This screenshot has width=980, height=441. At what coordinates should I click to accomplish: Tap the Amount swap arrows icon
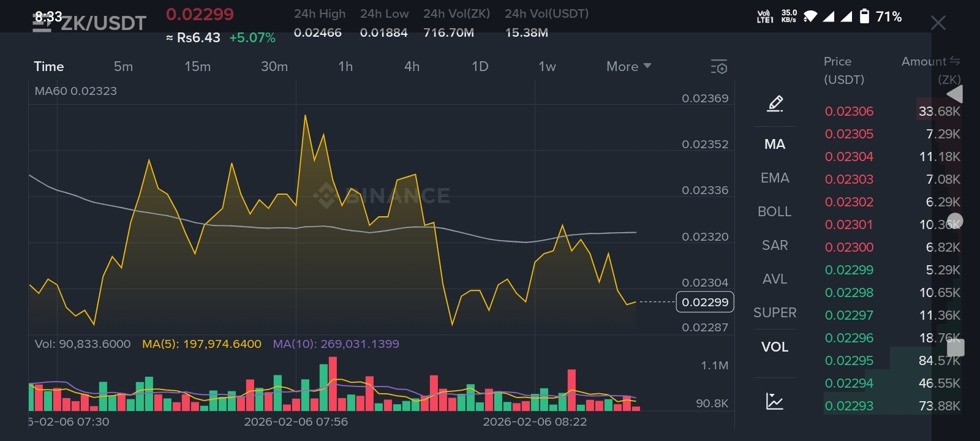(954, 61)
